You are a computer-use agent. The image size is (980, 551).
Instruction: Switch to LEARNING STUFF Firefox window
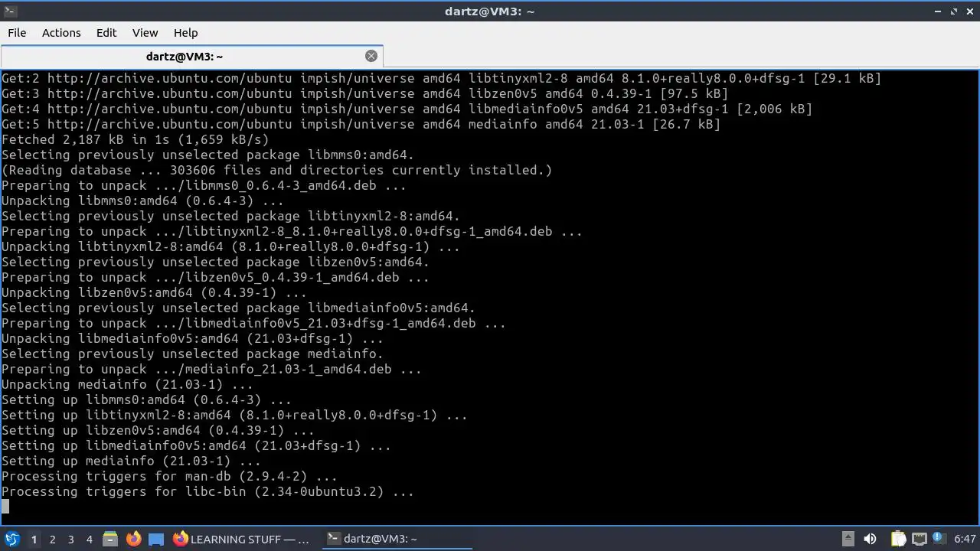coord(242,540)
